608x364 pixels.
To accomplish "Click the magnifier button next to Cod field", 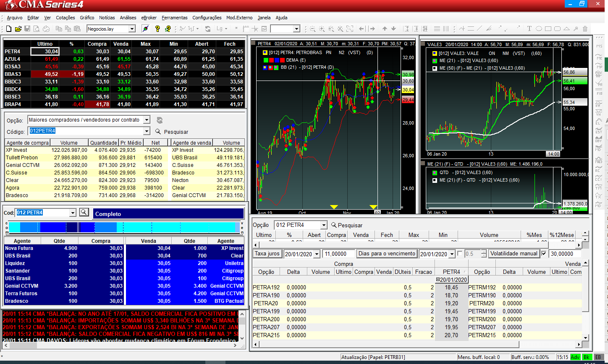I will [84, 212].
